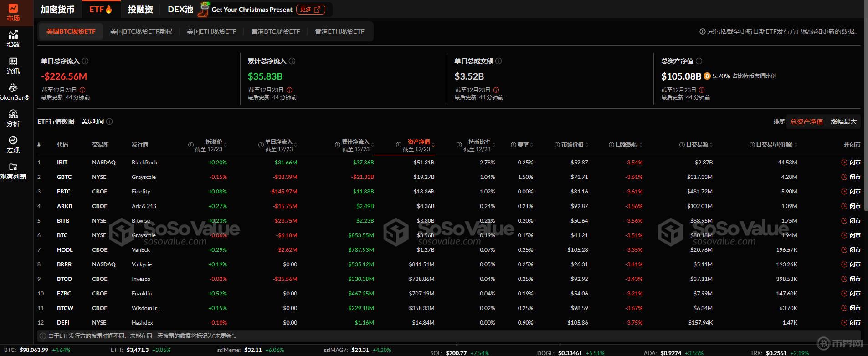Open the 指数 index sidebar icon

(13, 39)
